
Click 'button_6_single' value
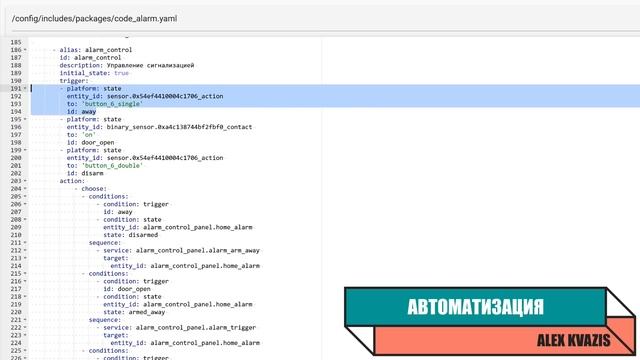tap(112, 104)
